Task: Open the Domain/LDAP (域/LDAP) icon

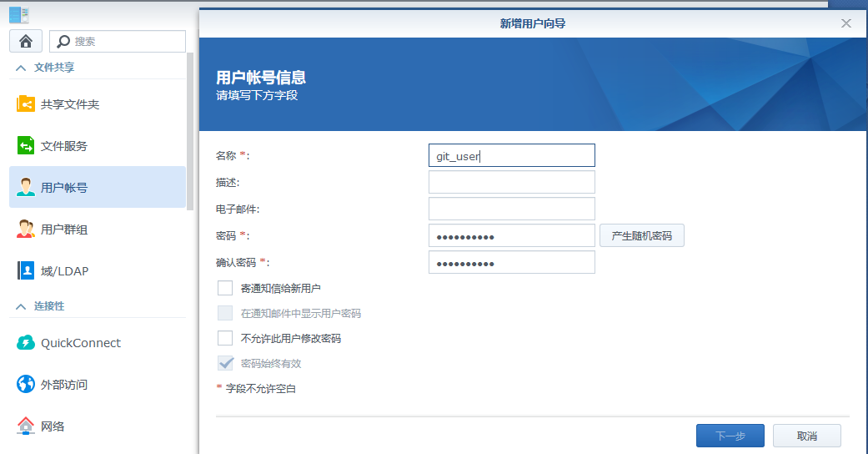Action: click(x=26, y=270)
